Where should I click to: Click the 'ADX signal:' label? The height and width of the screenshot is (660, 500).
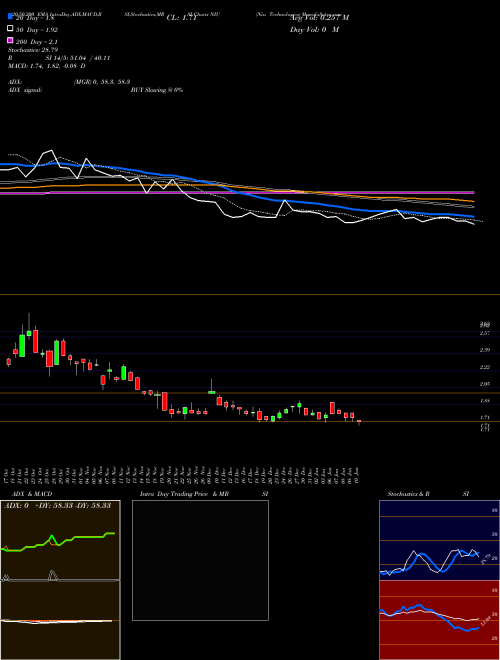[25, 90]
